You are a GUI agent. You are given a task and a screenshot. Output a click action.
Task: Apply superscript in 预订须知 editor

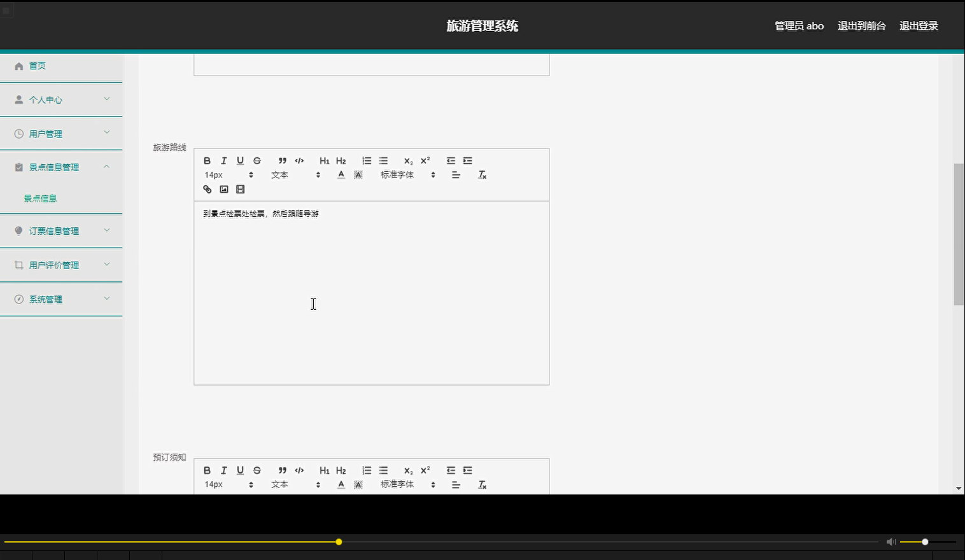point(425,471)
